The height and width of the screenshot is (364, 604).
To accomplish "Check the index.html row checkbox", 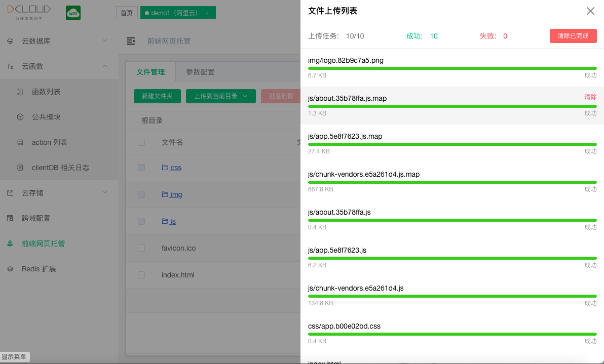I will tap(141, 275).
